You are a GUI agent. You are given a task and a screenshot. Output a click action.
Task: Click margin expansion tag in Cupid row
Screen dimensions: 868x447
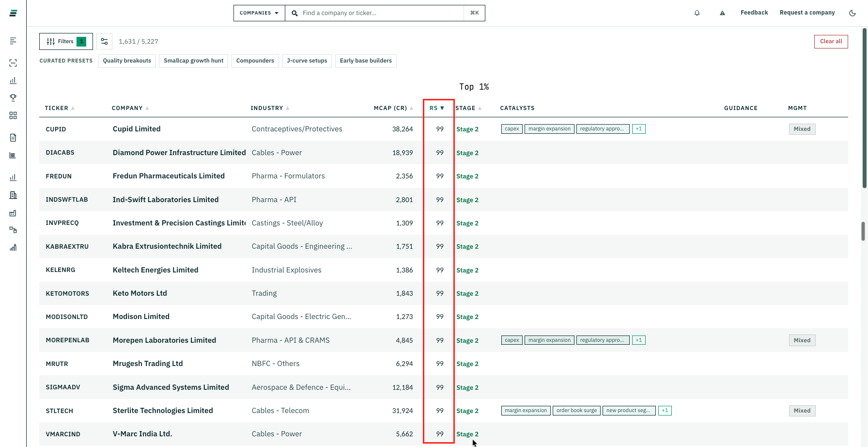coord(549,129)
